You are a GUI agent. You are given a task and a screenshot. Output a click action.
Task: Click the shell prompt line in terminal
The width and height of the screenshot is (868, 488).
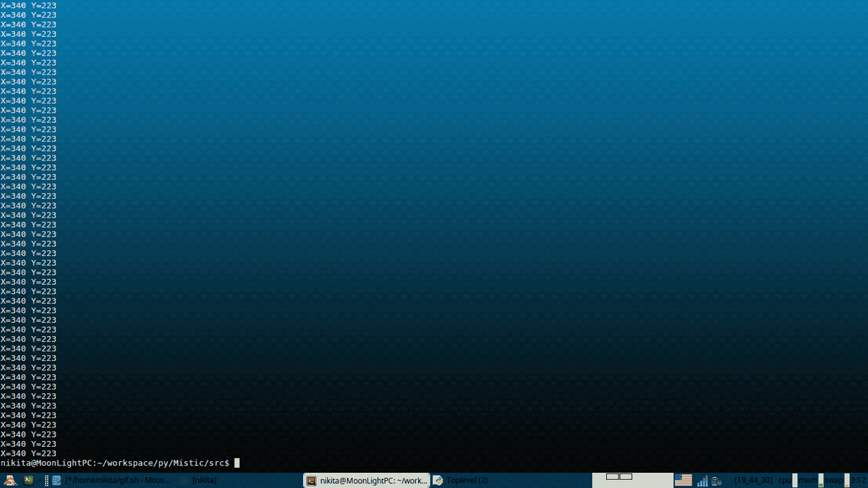(x=119, y=463)
